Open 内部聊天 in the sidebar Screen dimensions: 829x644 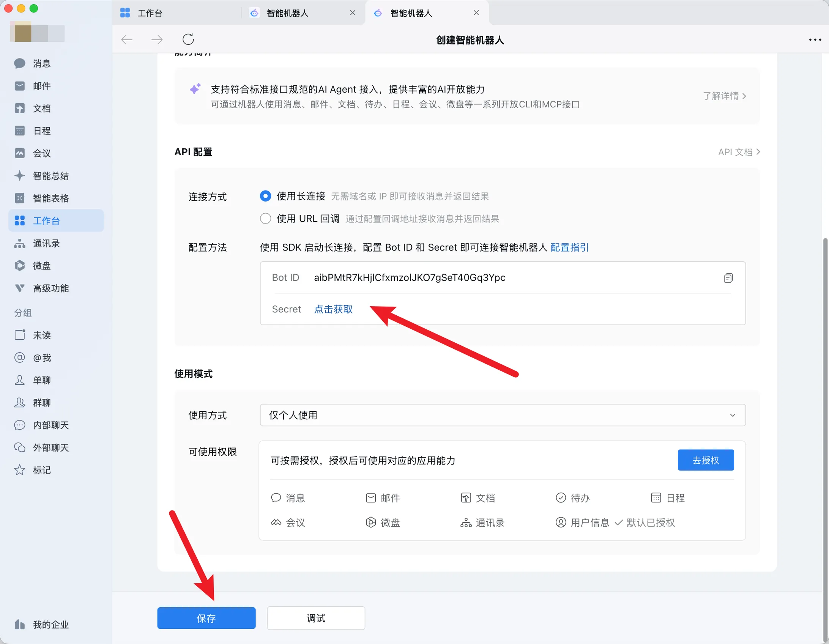[56, 425]
